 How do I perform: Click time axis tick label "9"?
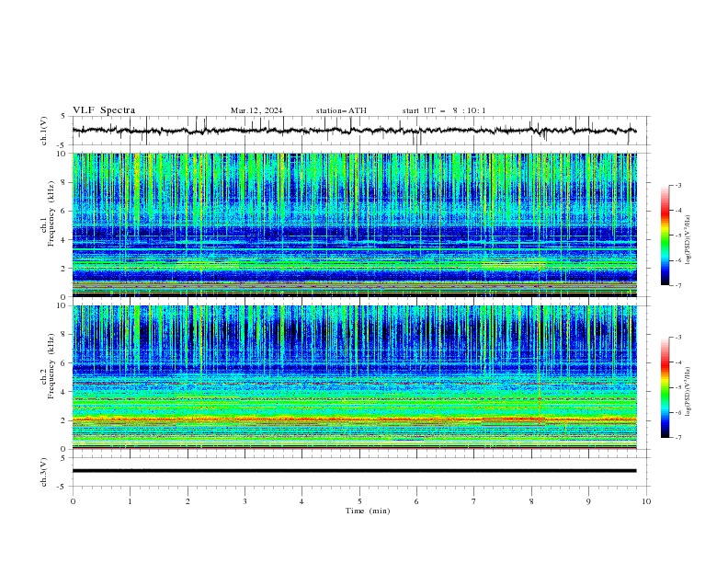[x=588, y=501]
